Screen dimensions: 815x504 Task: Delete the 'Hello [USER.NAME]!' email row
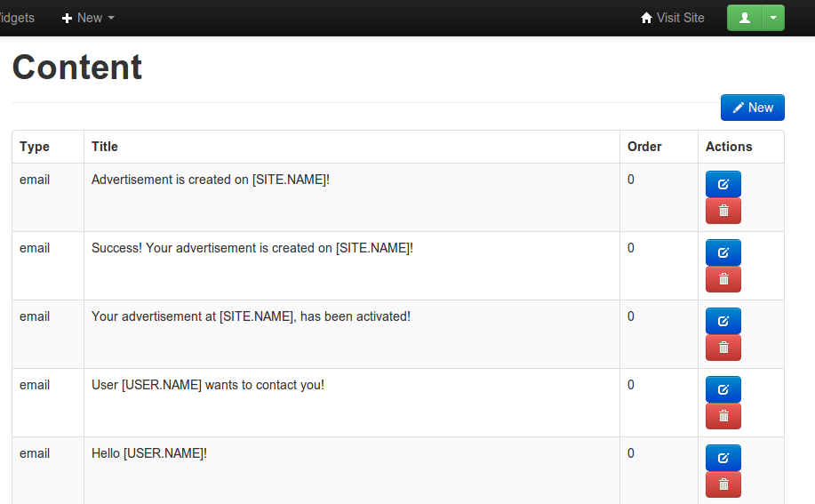[x=723, y=484]
